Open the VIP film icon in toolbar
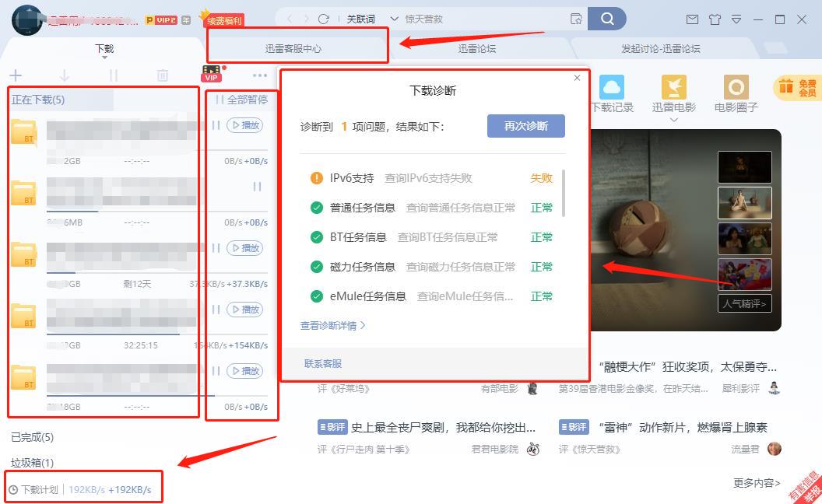The width and height of the screenshot is (822, 504). (211, 74)
